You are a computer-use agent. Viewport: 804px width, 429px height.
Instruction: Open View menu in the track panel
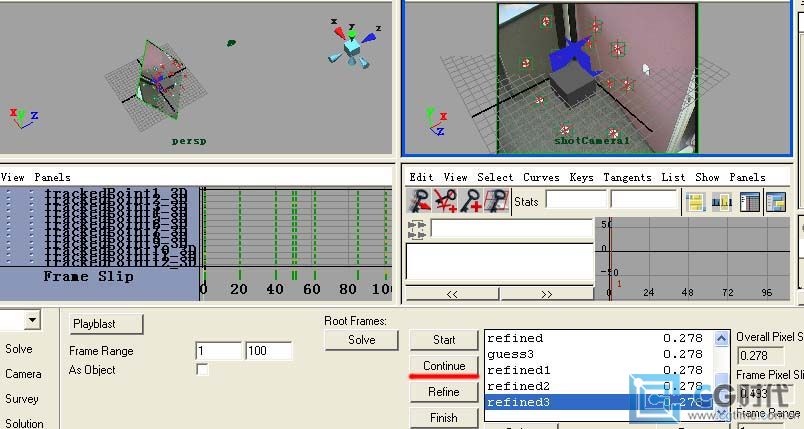tap(12, 177)
